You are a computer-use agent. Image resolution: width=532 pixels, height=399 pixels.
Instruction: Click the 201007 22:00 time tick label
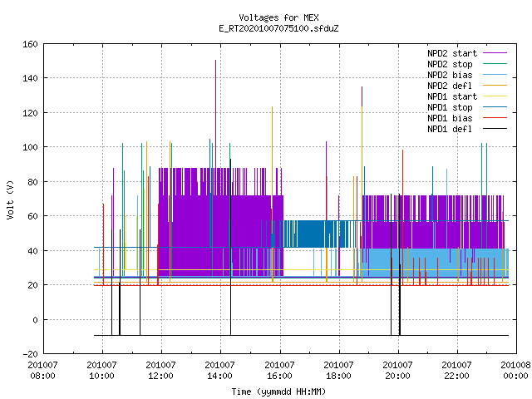tap(456, 371)
